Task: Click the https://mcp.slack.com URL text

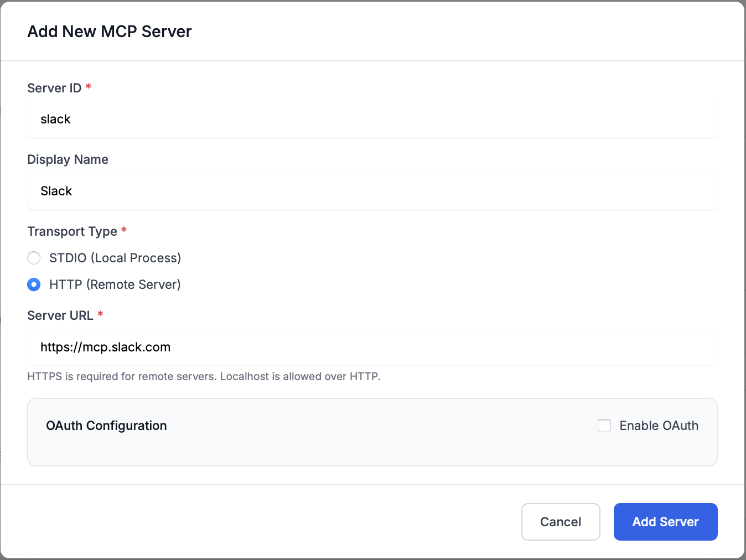Action: [105, 347]
